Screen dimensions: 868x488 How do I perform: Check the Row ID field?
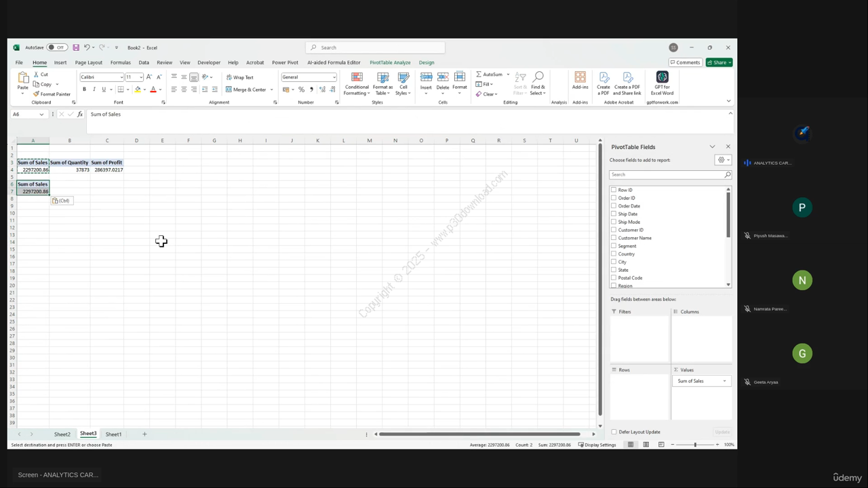(614, 190)
